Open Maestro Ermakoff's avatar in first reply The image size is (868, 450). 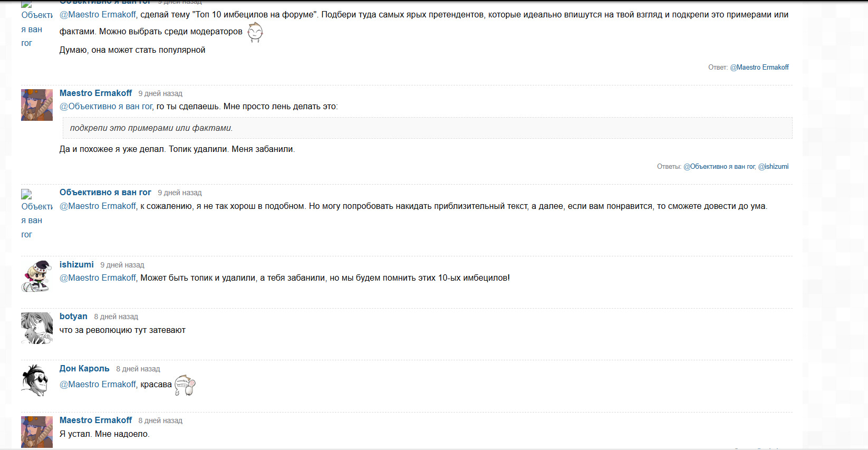[37, 105]
